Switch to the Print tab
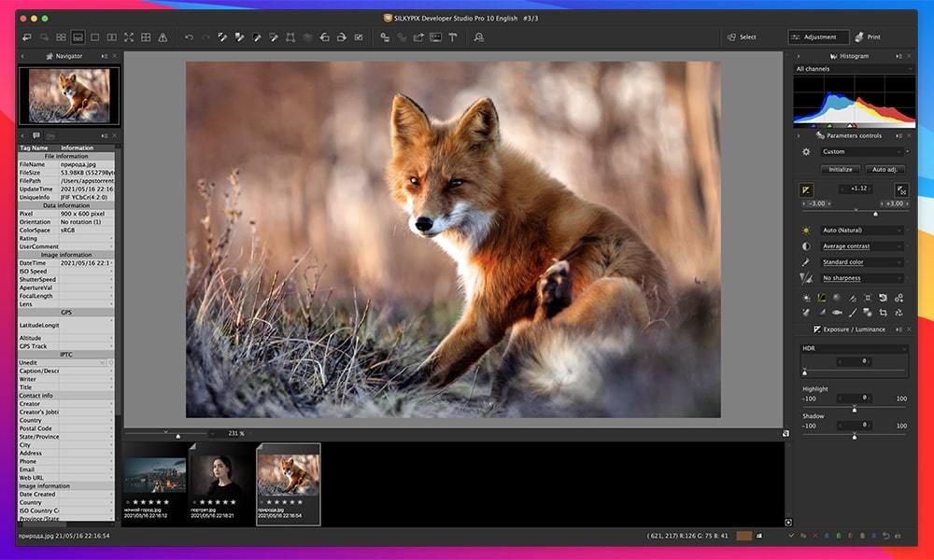The image size is (934, 560). (x=874, y=37)
